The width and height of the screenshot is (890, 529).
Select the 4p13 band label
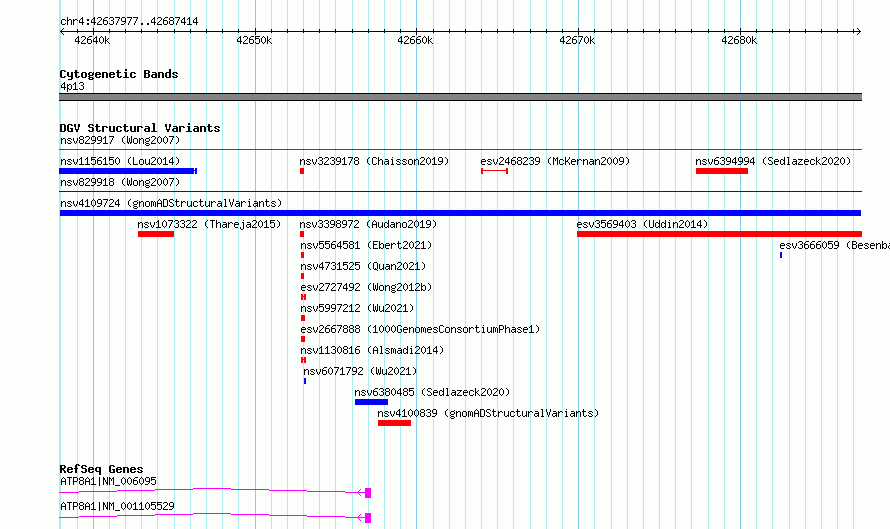[72, 86]
